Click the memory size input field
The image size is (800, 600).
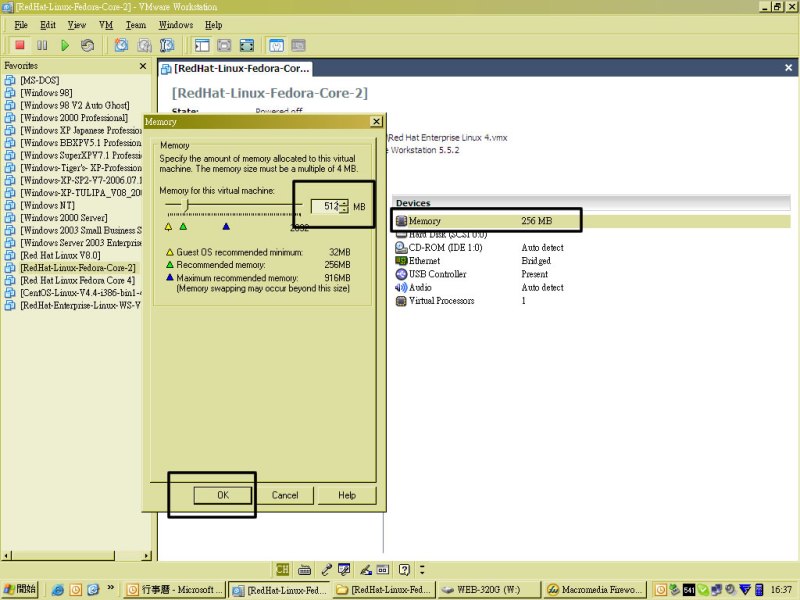(x=326, y=206)
